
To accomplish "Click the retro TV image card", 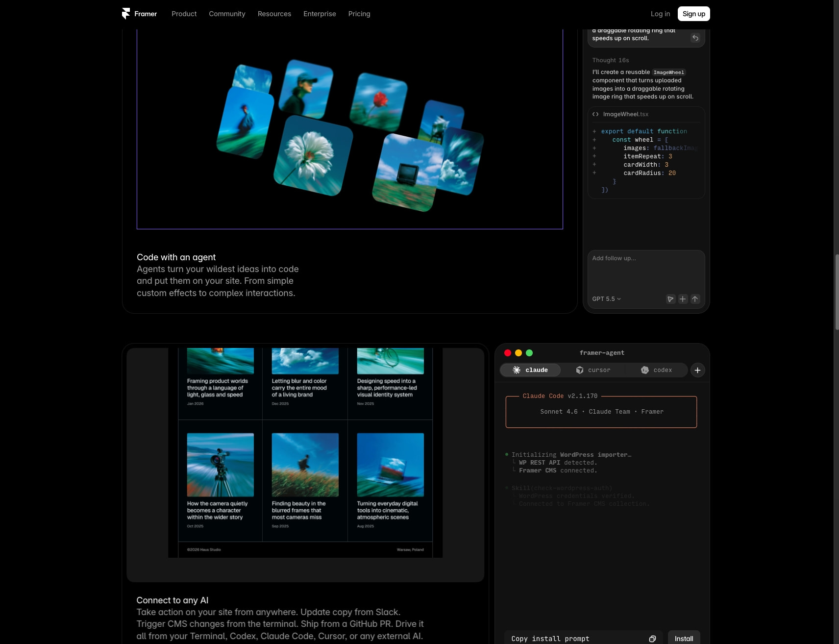I will tap(408, 173).
